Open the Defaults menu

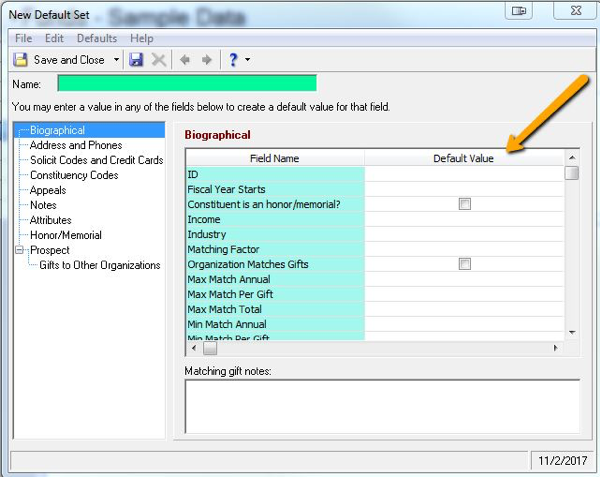click(x=97, y=38)
